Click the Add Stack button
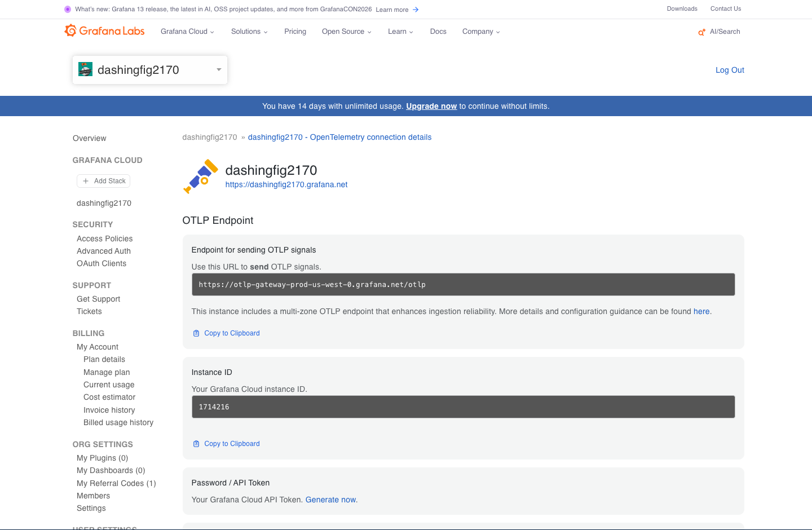The width and height of the screenshot is (812, 530). click(104, 181)
